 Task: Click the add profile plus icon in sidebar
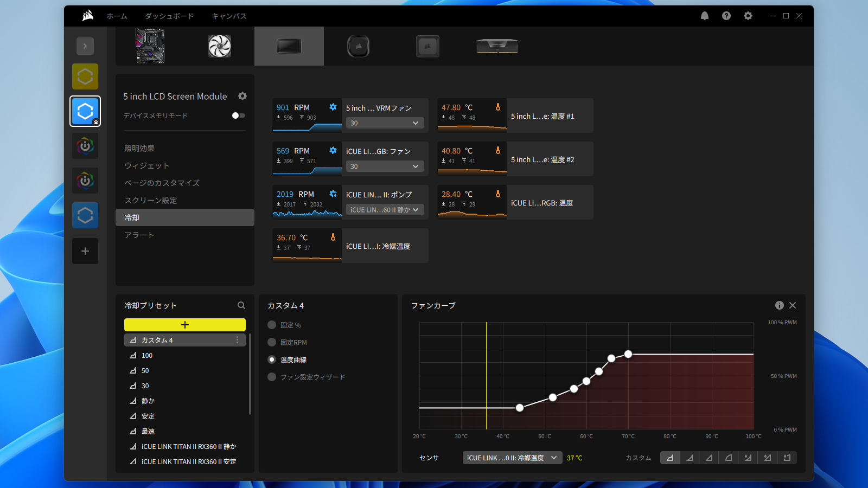coord(85,251)
